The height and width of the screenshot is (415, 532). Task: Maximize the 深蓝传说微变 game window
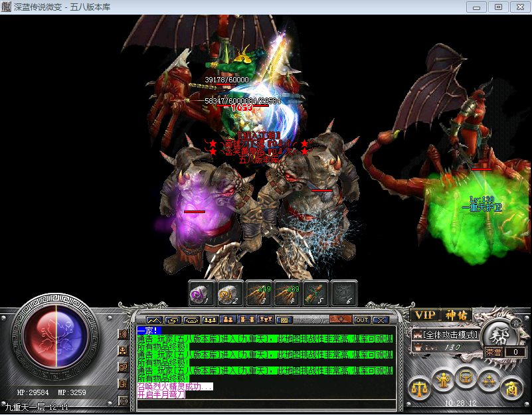click(498, 7)
